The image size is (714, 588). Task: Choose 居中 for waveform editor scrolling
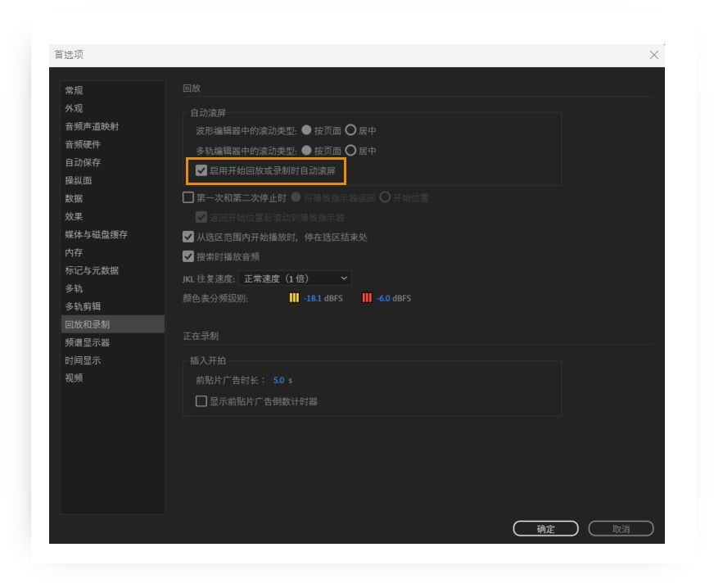350,130
